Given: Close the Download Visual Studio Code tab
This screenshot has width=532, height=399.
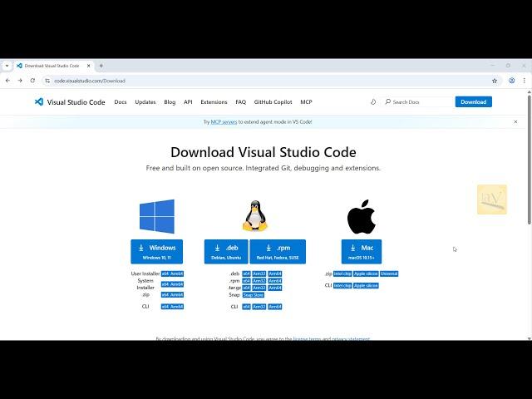Looking at the screenshot, I should [x=89, y=66].
